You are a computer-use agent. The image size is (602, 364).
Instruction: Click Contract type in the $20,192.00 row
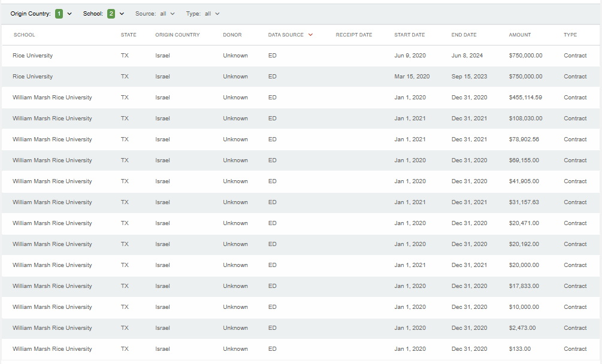tap(575, 244)
